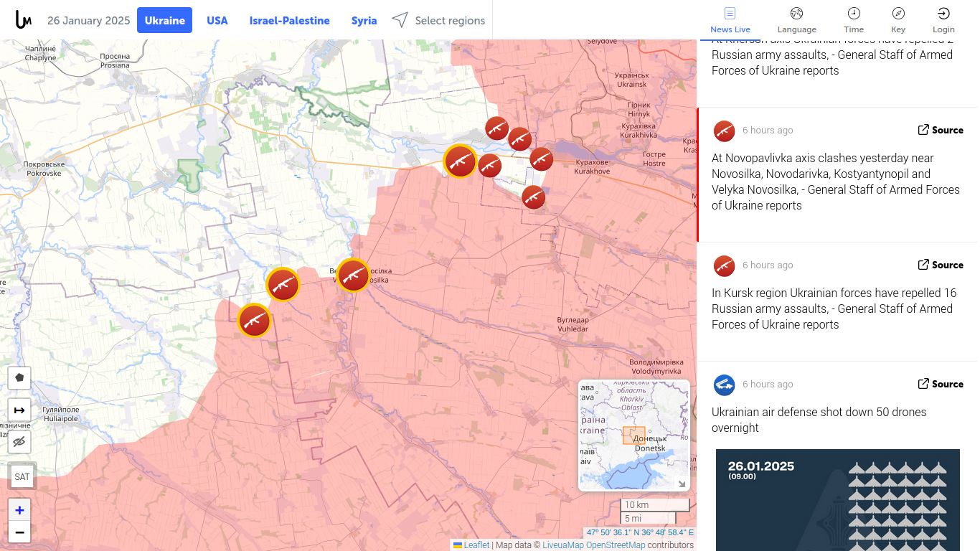Click the rifle marker just right of highlighted Kurakhove marker

[x=490, y=165]
